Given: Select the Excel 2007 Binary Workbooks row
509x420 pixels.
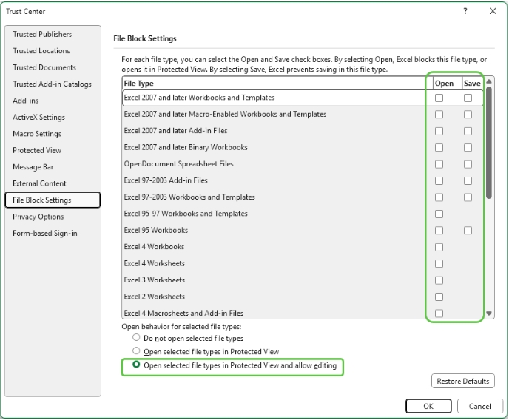Looking at the screenshot, I should pyautogui.click(x=186, y=148).
